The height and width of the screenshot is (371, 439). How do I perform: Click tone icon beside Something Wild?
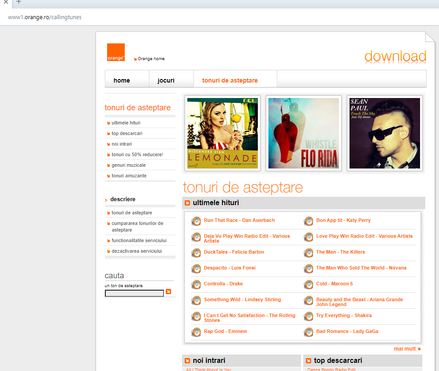point(196,300)
